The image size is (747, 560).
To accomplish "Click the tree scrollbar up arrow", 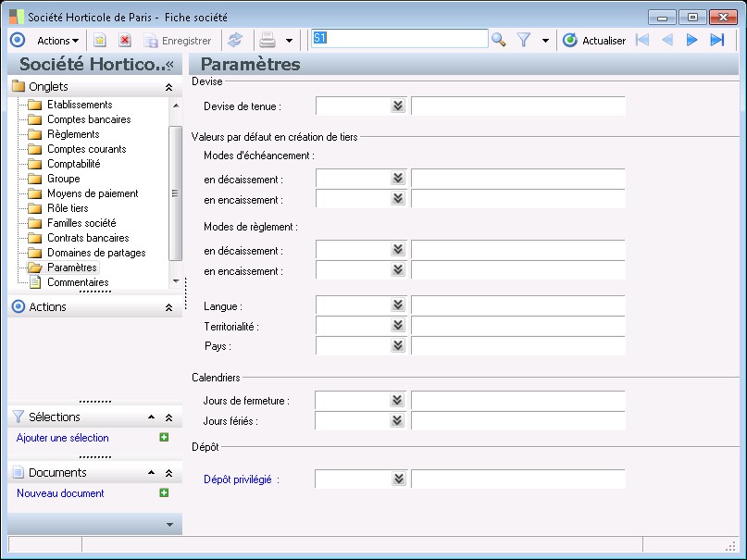I will (176, 106).
